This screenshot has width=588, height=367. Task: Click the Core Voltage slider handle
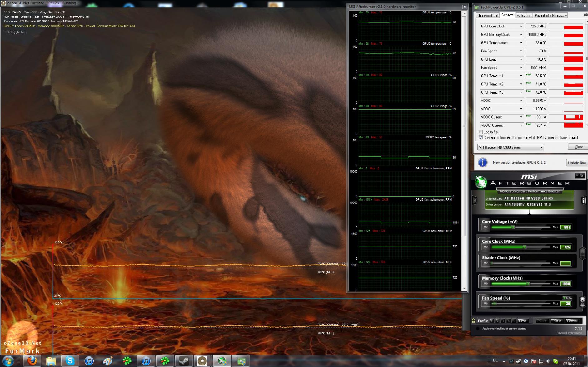513,227
